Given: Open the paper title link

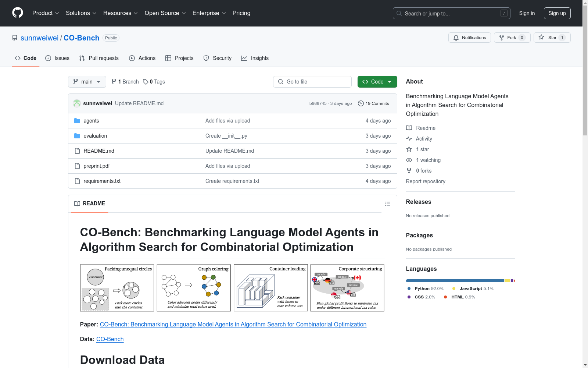Looking at the screenshot, I should 233,324.
